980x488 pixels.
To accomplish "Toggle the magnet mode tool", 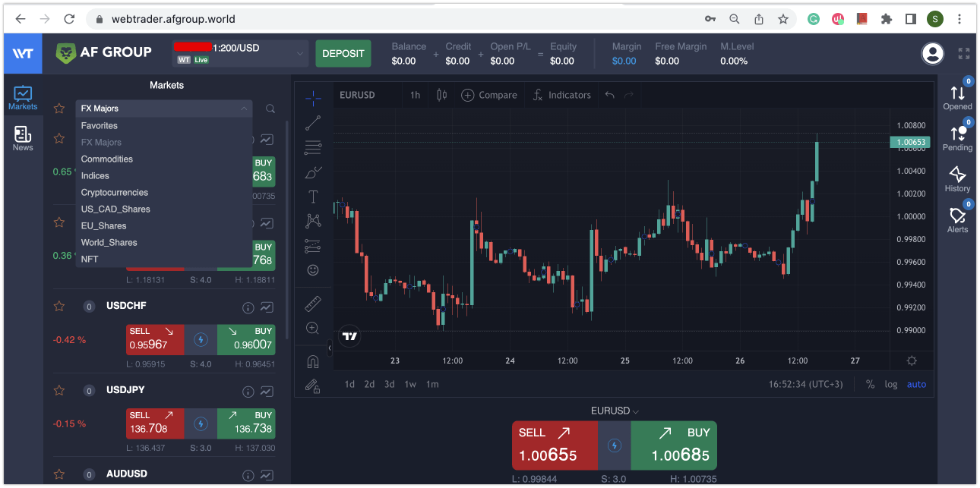I will click(x=313, y=361).
